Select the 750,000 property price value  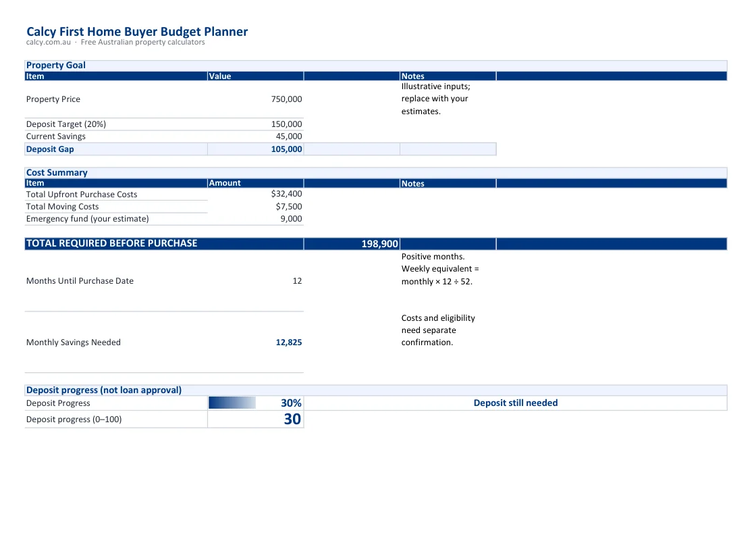[x=286, y=99]
